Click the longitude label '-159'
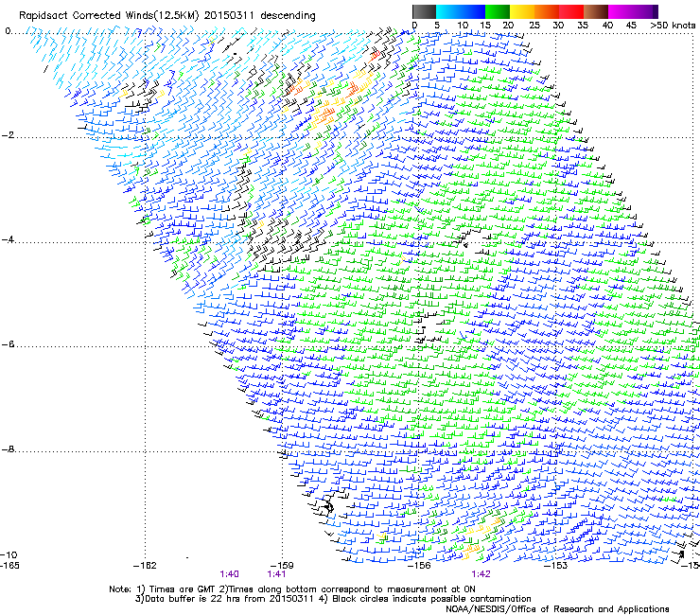 click(x=282, y=566)
